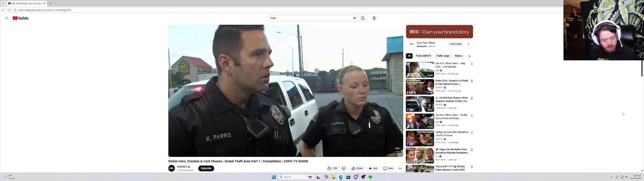
Task: Click the cops search input field
Action: click(311, 18)
